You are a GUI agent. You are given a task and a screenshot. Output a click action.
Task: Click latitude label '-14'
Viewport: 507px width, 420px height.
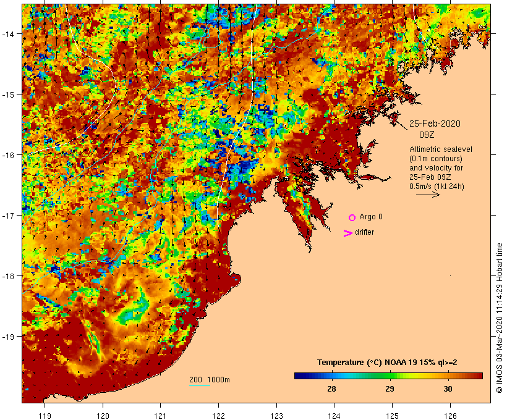click(x=7, y=33)
